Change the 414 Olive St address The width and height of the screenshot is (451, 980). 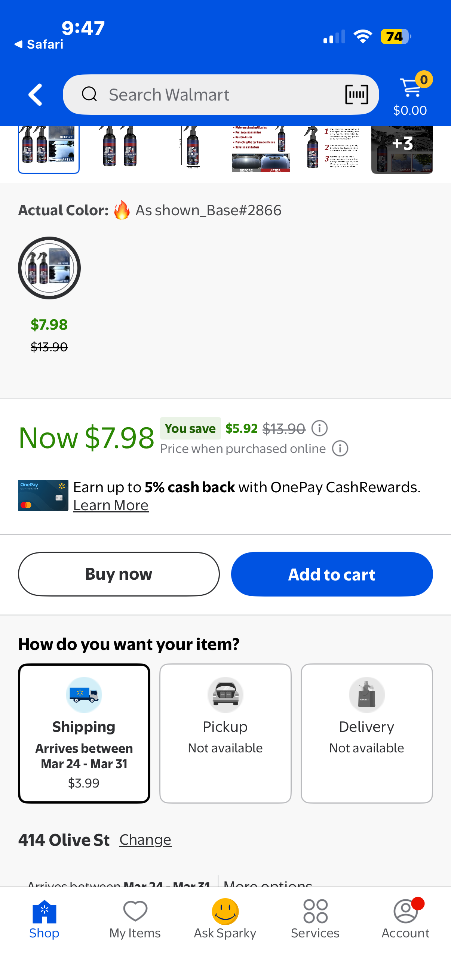[145, 839]
